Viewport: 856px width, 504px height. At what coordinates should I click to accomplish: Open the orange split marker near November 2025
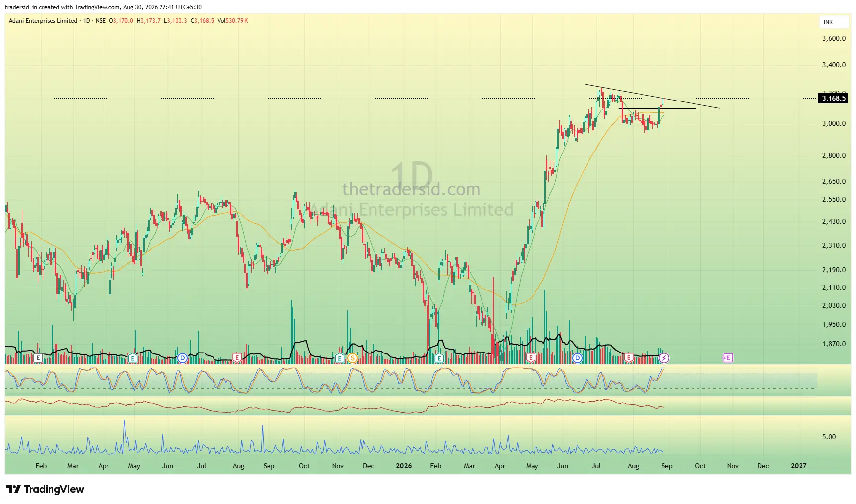pyautogui.click(x=352, y=358)
